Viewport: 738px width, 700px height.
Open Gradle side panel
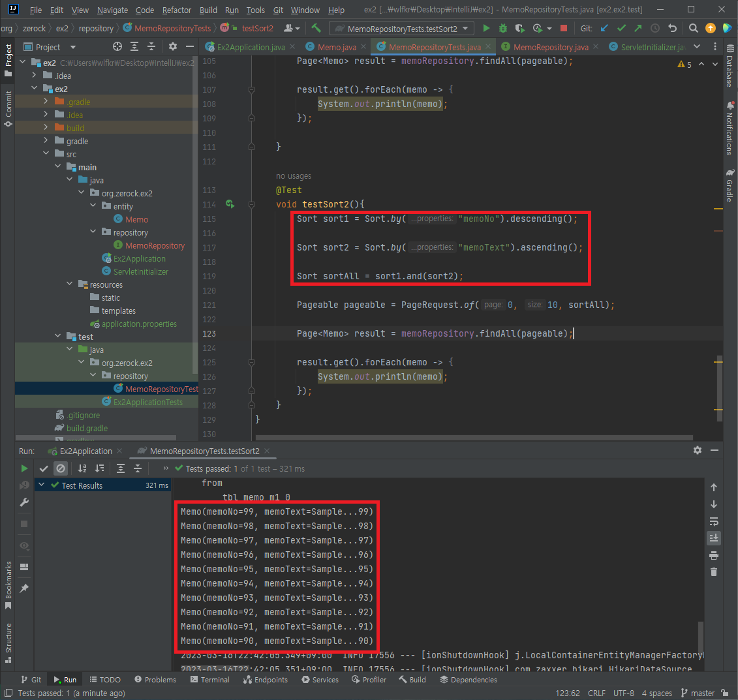(x=730, y=185)
